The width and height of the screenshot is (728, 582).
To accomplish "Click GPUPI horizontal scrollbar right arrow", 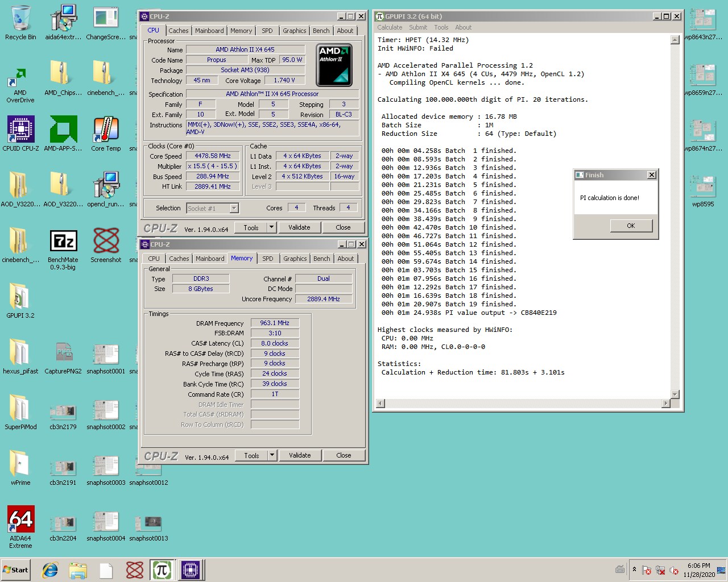I will tap(665, 404).
